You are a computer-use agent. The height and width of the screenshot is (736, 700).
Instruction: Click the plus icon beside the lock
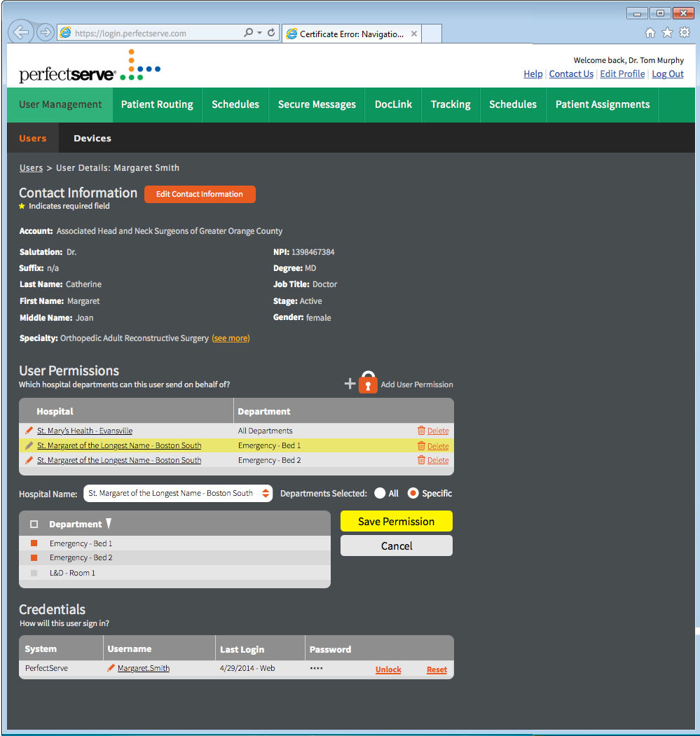[x=350, y=384]
